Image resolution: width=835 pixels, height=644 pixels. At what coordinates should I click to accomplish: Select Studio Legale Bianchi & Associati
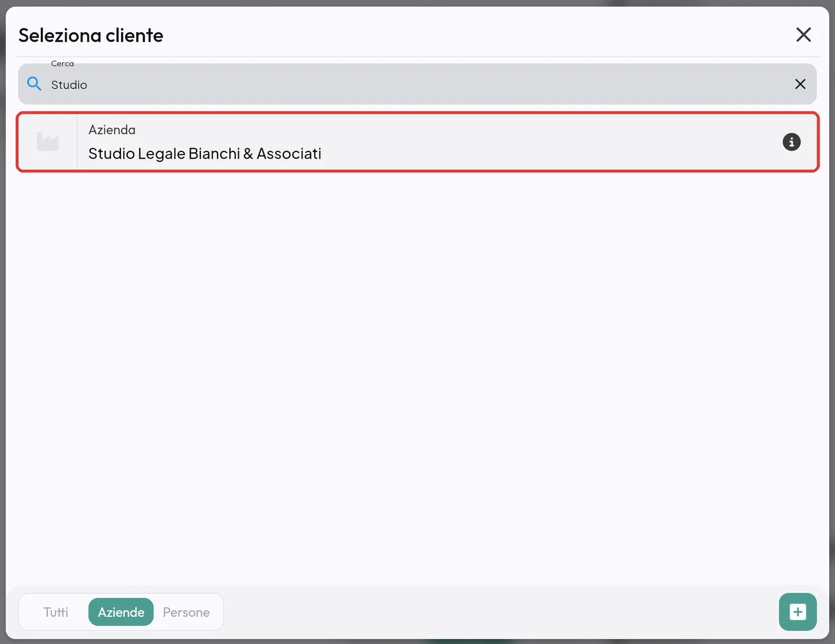tap(417, 142)
